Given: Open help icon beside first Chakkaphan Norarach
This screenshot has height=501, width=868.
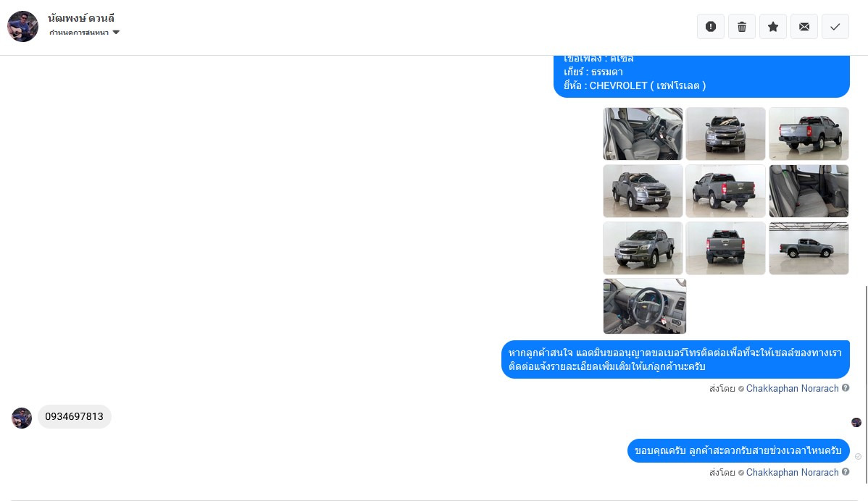Looking at the screenshot, I should tap(846, 388).
